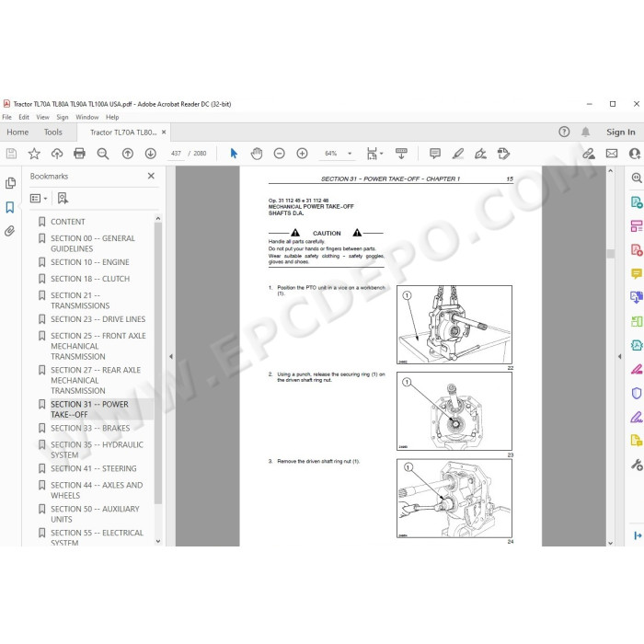Activate the Selection arrow tool
The width and height of the screenshot is (644, 644).
tap(234, 154)
